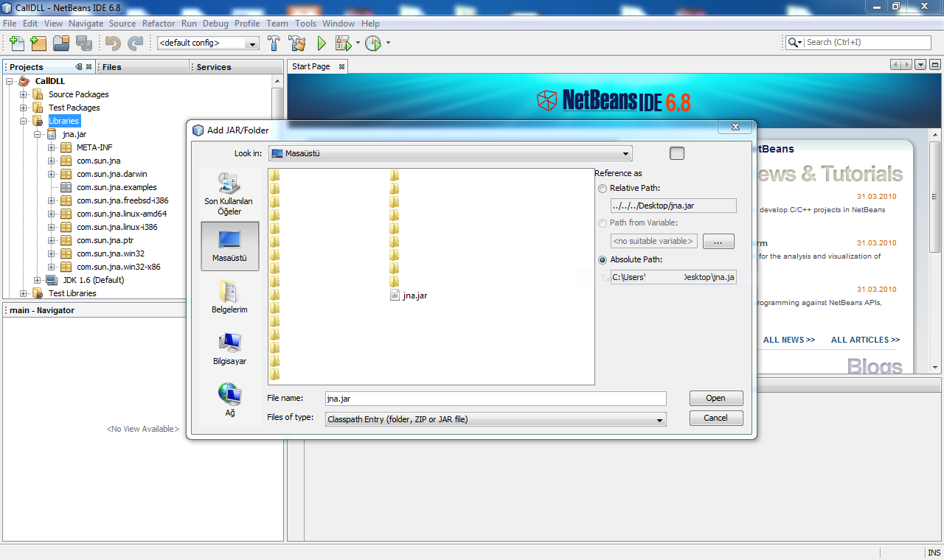The width and height of the screenshot is (944, 560).
Task: Select Son Kullanılan Öğeler place in dialog
Action: [x=229, y=194]
